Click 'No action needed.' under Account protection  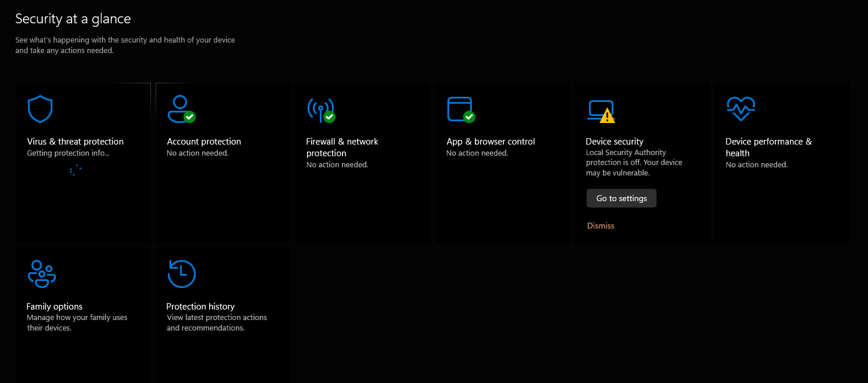[197, 153]
